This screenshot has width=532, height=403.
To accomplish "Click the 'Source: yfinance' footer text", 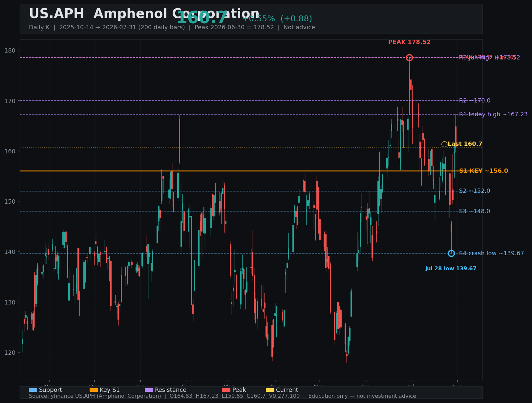I will click(x=223, y=396).
